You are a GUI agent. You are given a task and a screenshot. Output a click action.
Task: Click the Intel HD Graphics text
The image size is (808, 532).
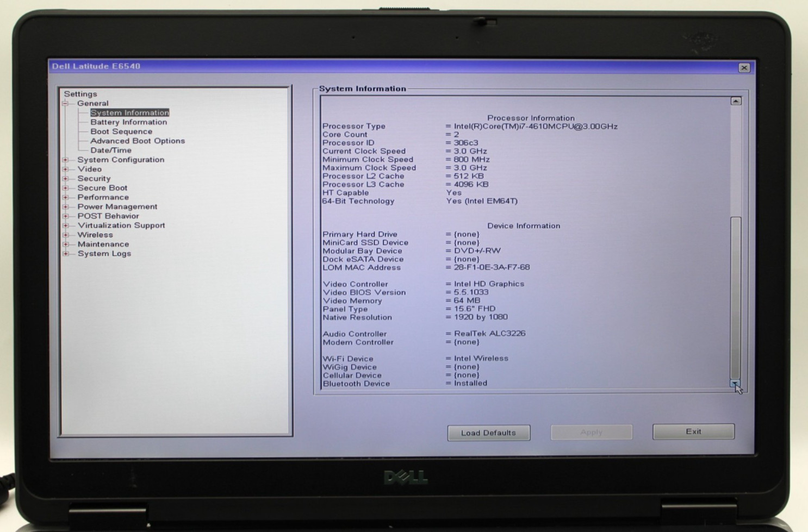point(489,284)
